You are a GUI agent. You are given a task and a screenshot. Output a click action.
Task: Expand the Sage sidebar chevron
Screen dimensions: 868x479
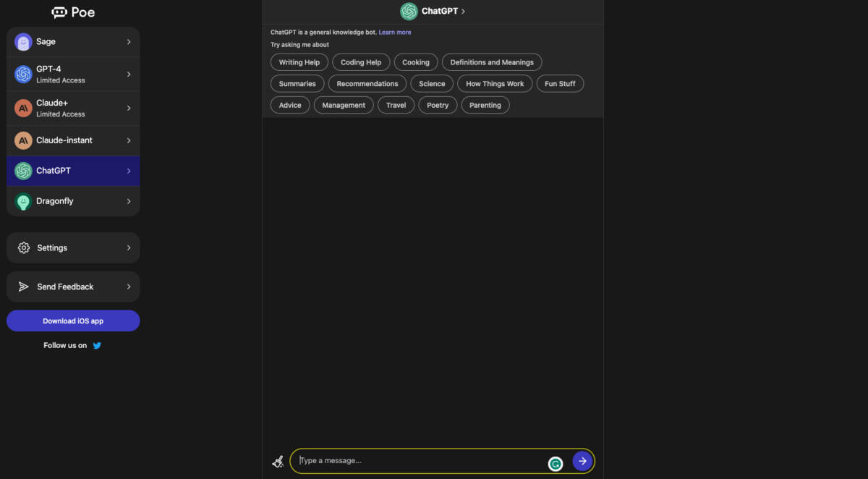[x=128, y=41]
